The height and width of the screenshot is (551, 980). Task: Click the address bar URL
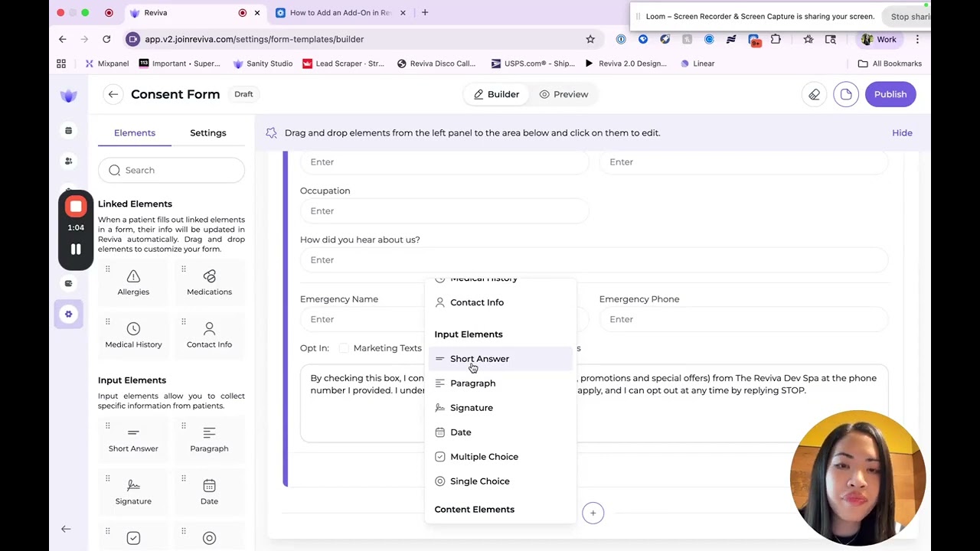coord(254,39)
